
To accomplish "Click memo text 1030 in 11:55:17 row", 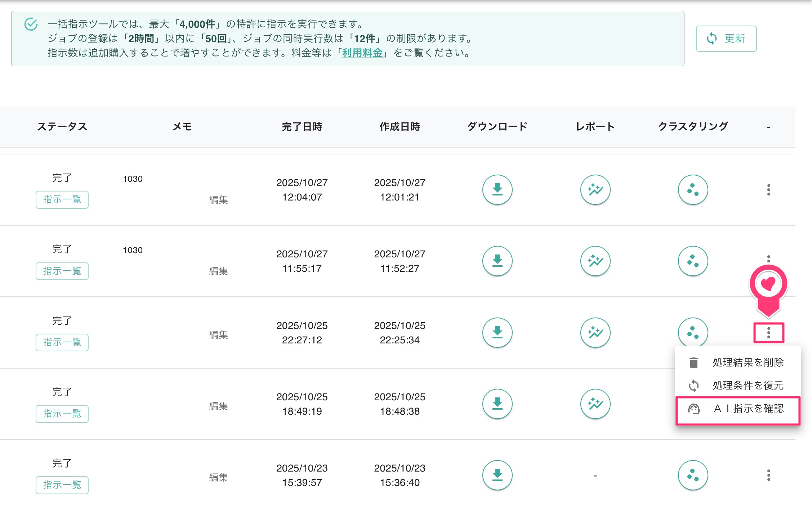I will 133,250.
